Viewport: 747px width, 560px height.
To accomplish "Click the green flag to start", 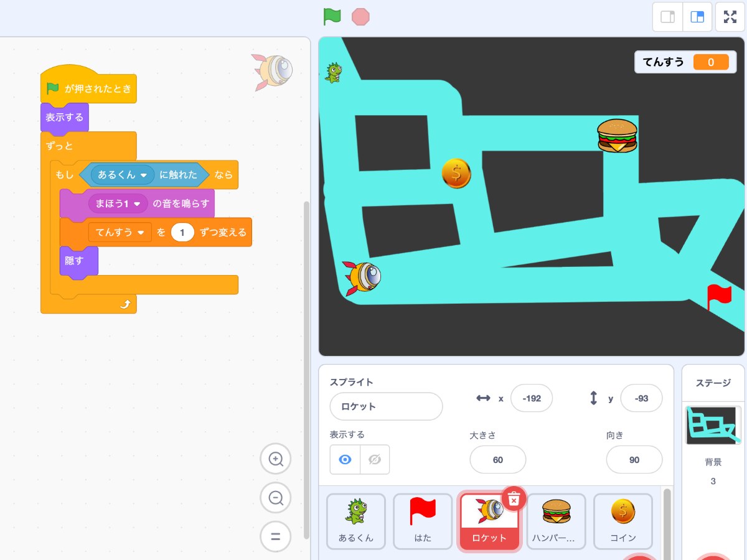I will 332,17.
